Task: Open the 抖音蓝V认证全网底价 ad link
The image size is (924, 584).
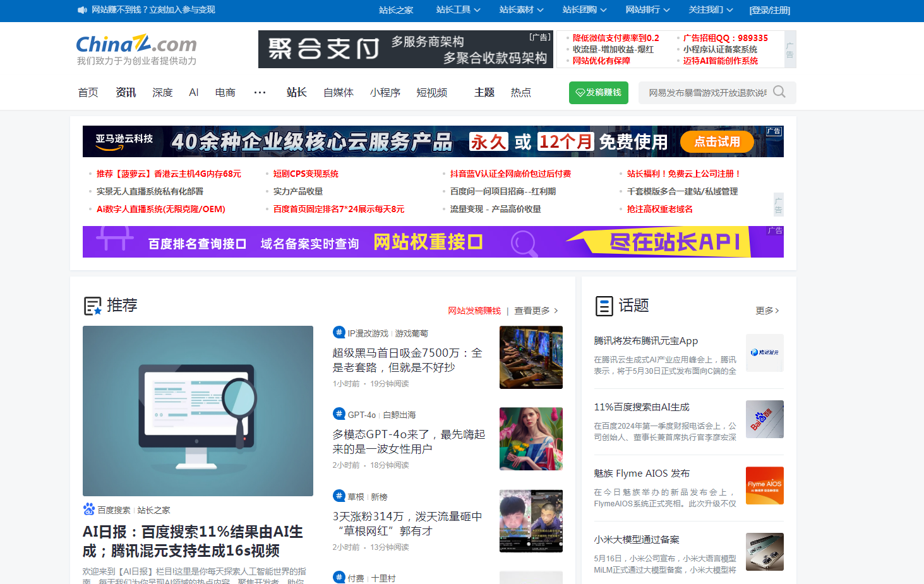Action: [x=510, y=174]
